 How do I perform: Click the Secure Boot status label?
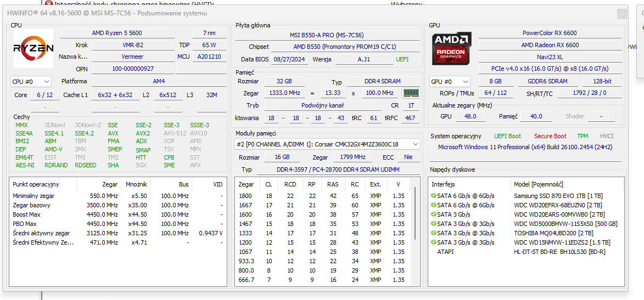550,136
